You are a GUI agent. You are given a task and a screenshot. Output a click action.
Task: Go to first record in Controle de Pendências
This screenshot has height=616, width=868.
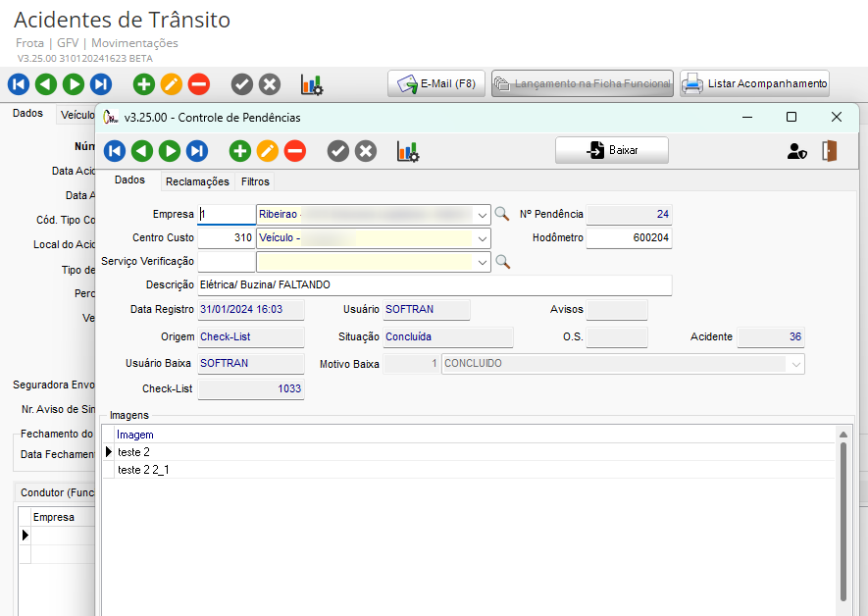[x=115, y=151]
